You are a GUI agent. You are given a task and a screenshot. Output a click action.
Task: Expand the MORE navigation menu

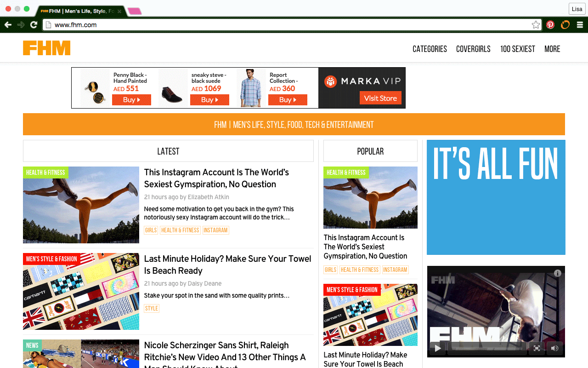coord(552,49)
